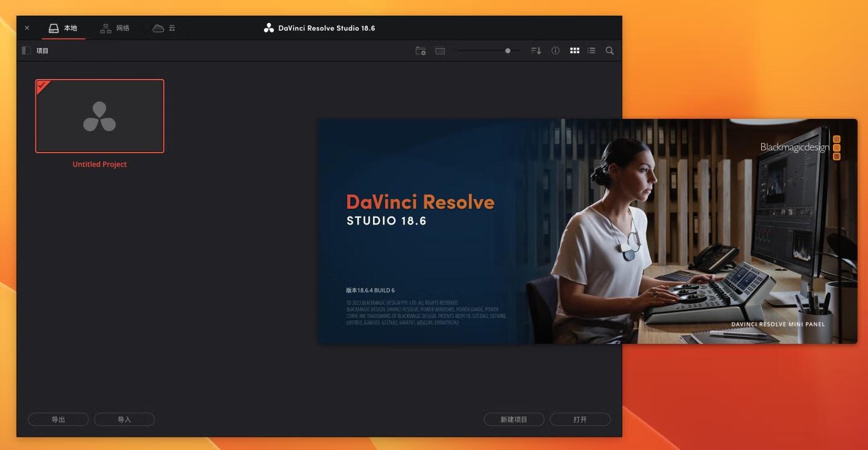Viewport: 868px width, 450px height.
Task: Open the sort order dropdown
Action: pos(536,51)
